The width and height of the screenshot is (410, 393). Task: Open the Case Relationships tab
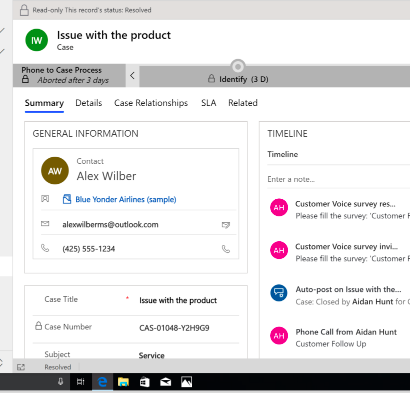tap(151, 103)
